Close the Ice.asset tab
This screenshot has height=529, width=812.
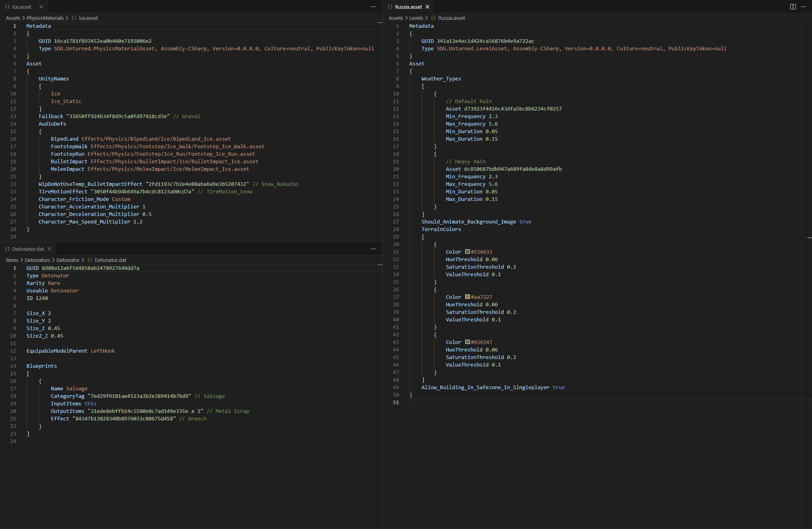[x=41, y=7]
